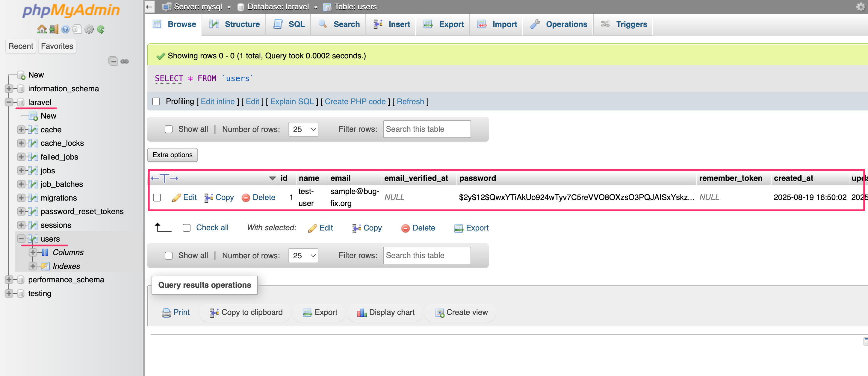Focus lower Filter rows search field
This screenshot has height=376, width=868.
427,255
